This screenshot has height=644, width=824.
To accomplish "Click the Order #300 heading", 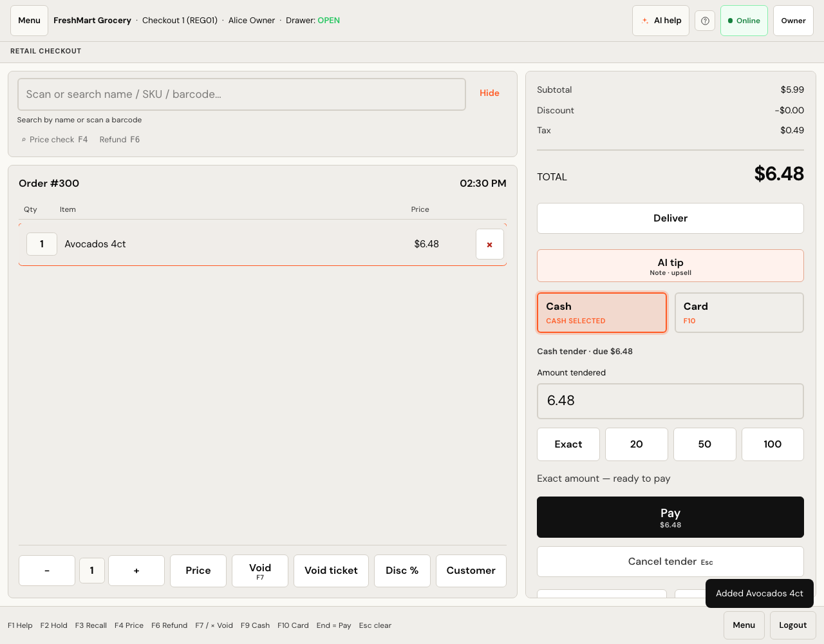I will click(x=49, y=184).
